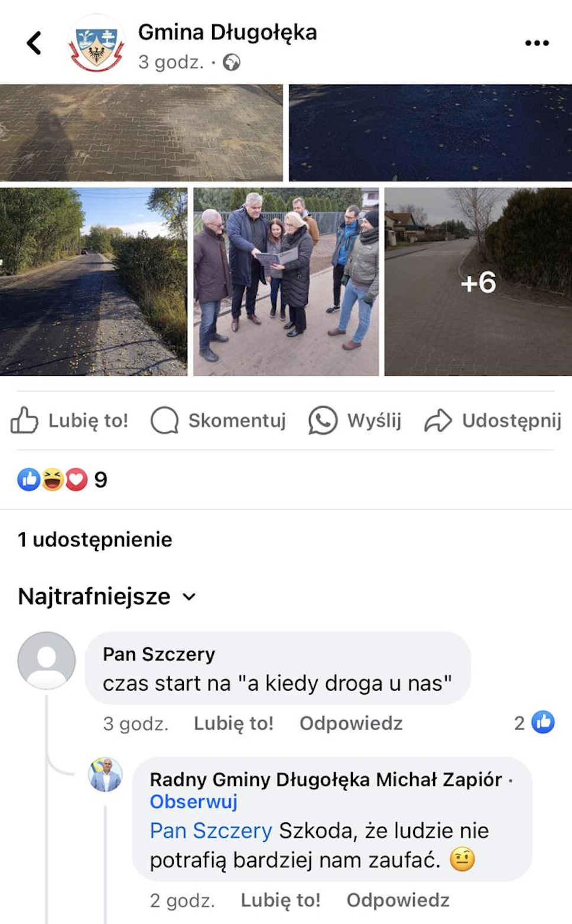Share post using Udostępnij arrow icon
This screenshot has width=572, height=924.
tap(438, 421)
